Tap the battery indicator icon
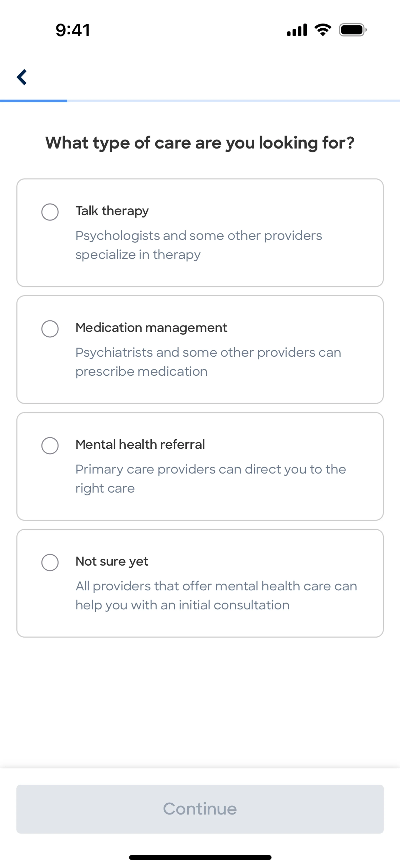Viewport: 400px width, 868px height. (352, 30)
